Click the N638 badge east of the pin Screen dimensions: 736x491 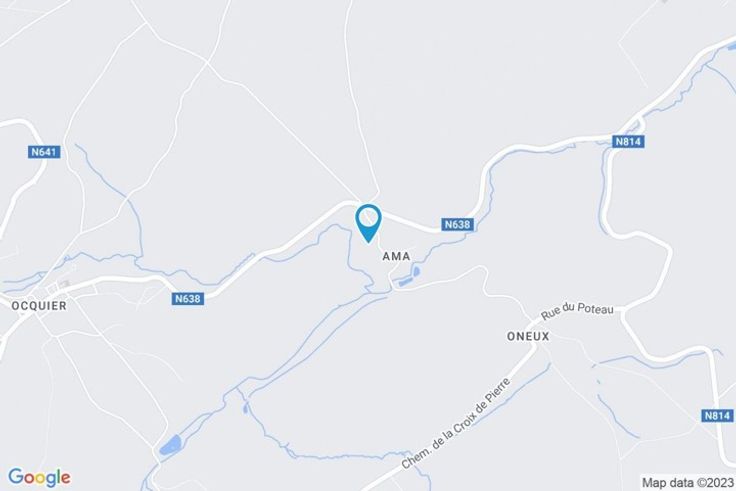click(x=458, y=224)
